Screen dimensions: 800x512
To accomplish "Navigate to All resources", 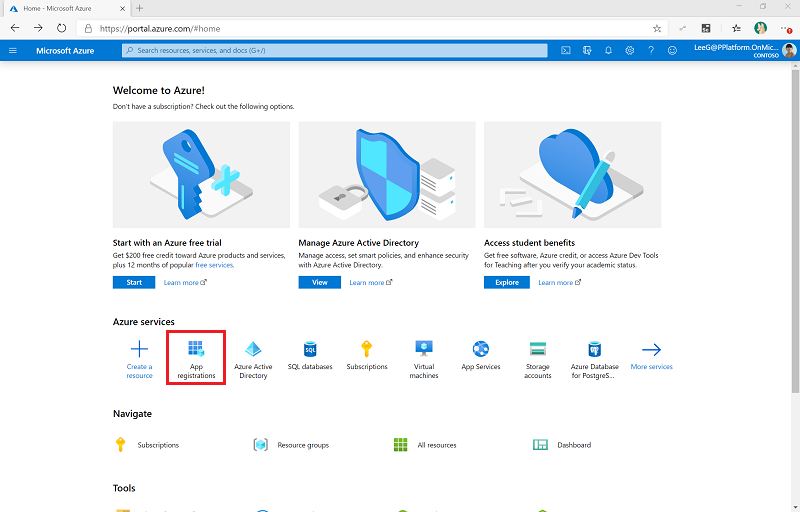I will coord(425,445).
